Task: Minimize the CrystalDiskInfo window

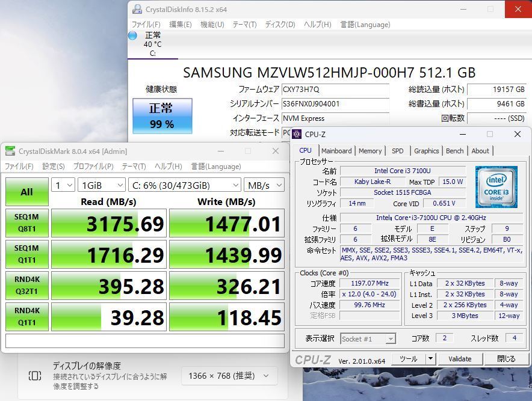Action: coord(463,9)
